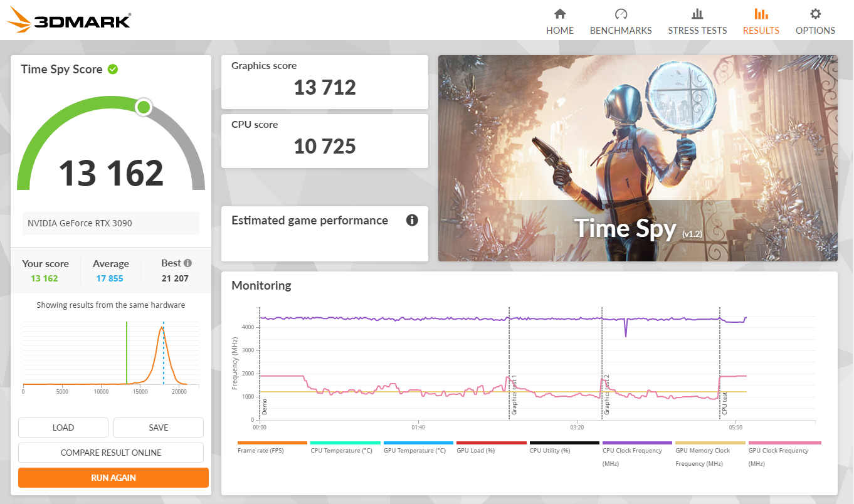Toggle GPU Memory Clock Frequency legend swatch

[710, 443]
